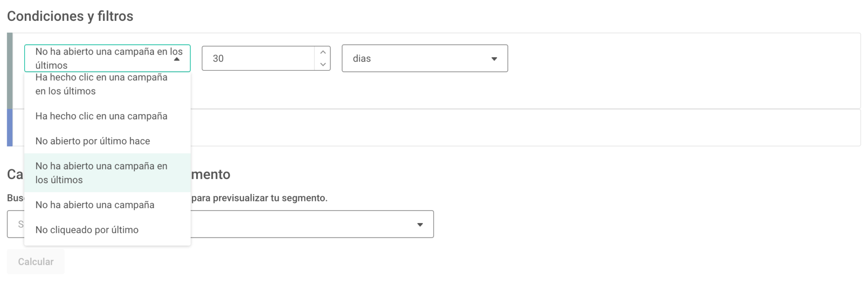Pick 'No abierto por último hace' option
The image size is (868, 290).
coord(93,141)
